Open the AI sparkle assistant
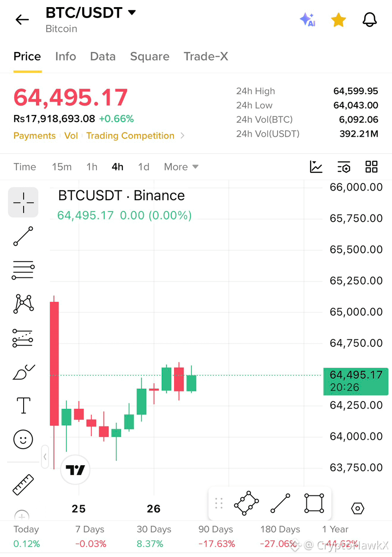 click(x=307, y=19)
